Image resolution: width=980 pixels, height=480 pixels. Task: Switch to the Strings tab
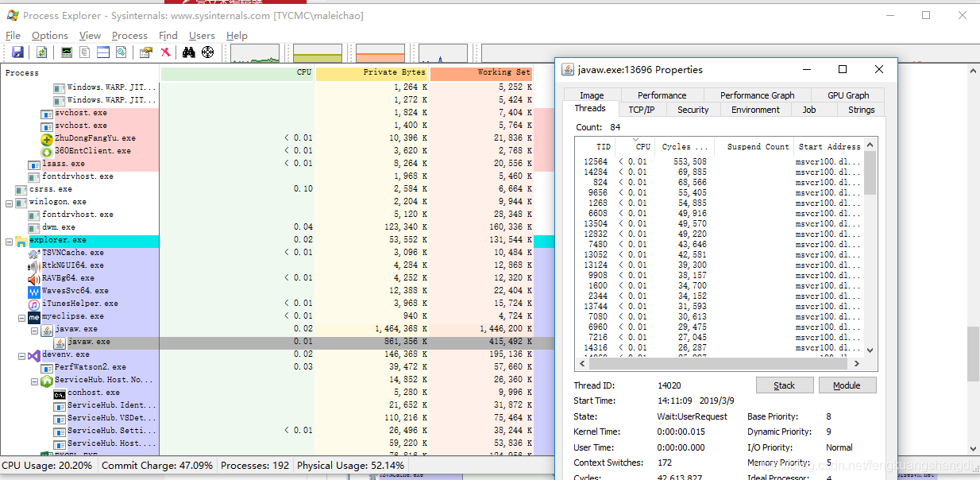(861, 110)
